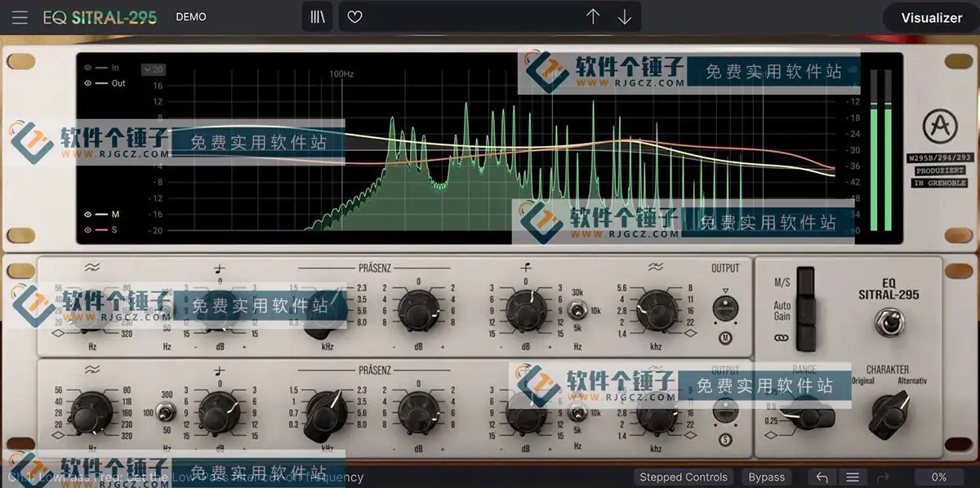Open the hamburger main menu

click(20, 16)
